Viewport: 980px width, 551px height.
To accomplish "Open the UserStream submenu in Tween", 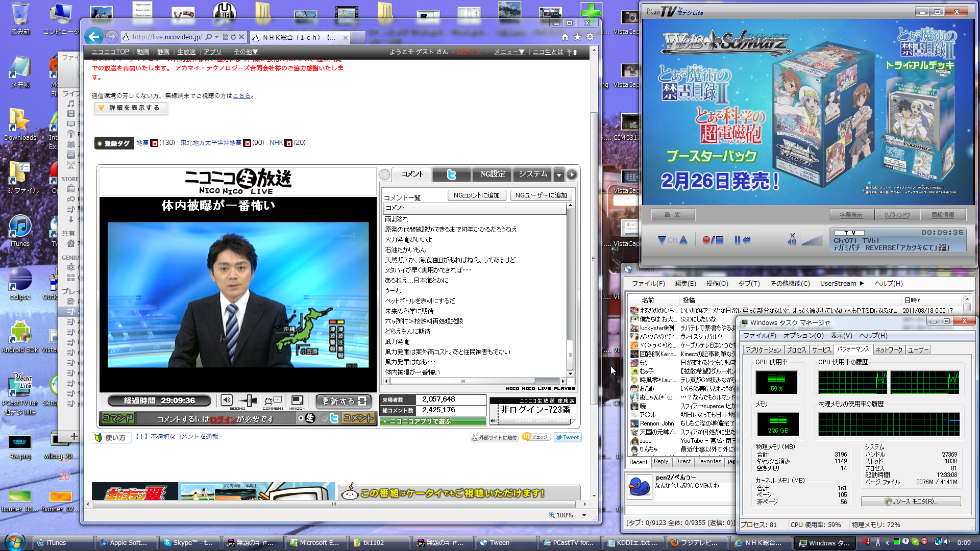I will [x=842, y=284].
